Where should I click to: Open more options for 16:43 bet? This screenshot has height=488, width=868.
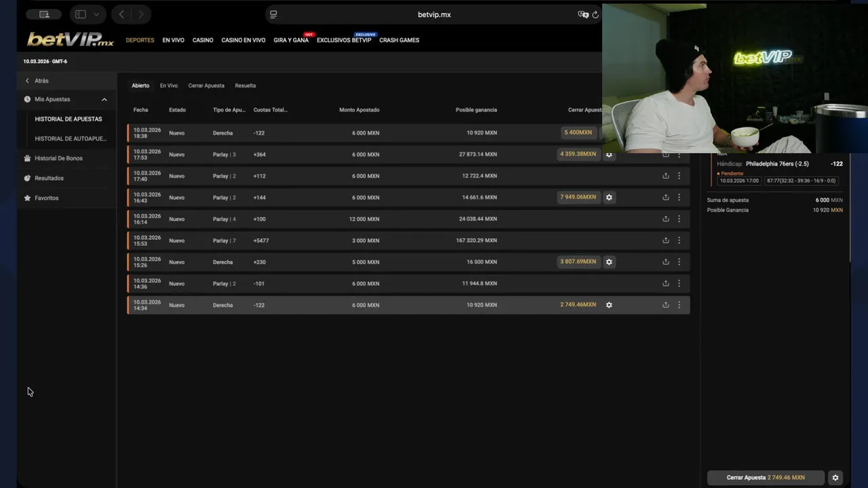(x=679, y=197)
